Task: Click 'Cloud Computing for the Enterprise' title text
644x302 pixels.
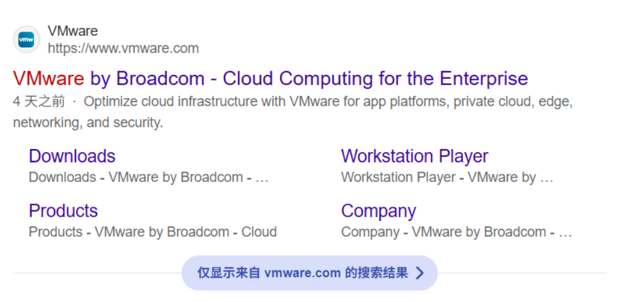Action: click(375, 79)
